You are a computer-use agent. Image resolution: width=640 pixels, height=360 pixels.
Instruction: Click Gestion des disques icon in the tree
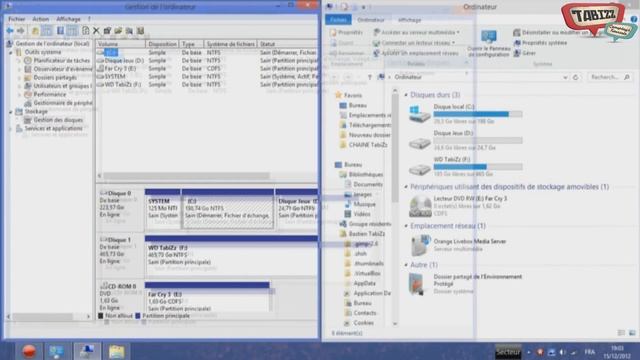click(x=28, y=120)
